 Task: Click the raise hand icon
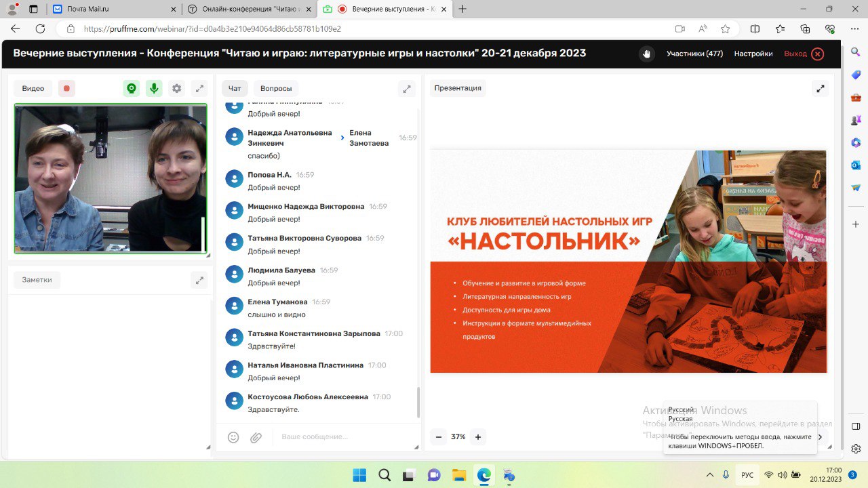[646, 54]
